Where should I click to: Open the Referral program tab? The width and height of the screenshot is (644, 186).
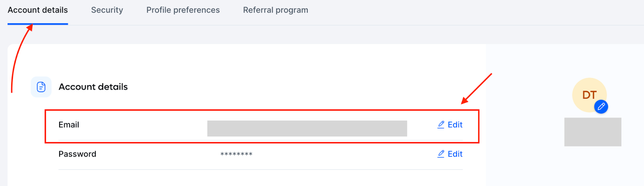coord(276,10)
